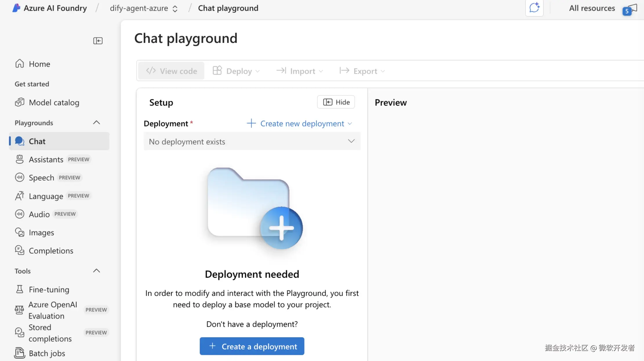Viewport: 644px width, 361px height.
Task: Open the AI chat assistant icon
Action: [x=534, y=8]
